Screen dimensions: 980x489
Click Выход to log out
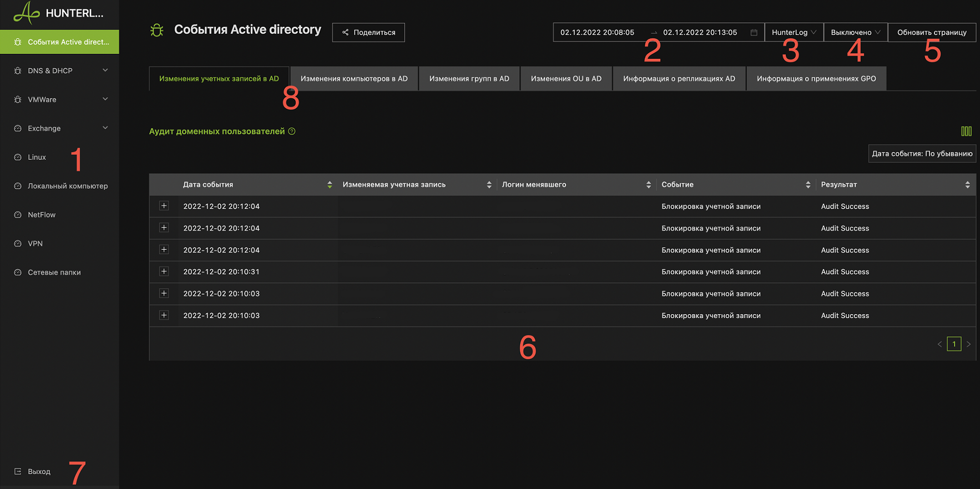(x=39, y=472)
